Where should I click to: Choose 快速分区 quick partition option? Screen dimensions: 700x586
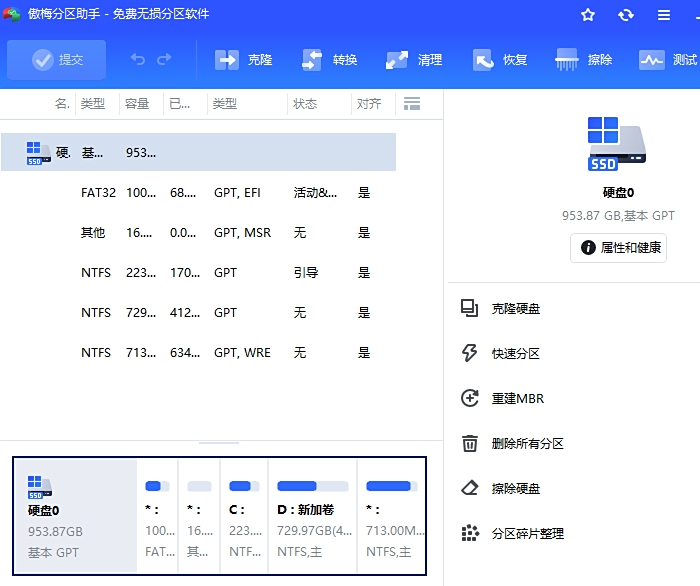click(514, 354)
